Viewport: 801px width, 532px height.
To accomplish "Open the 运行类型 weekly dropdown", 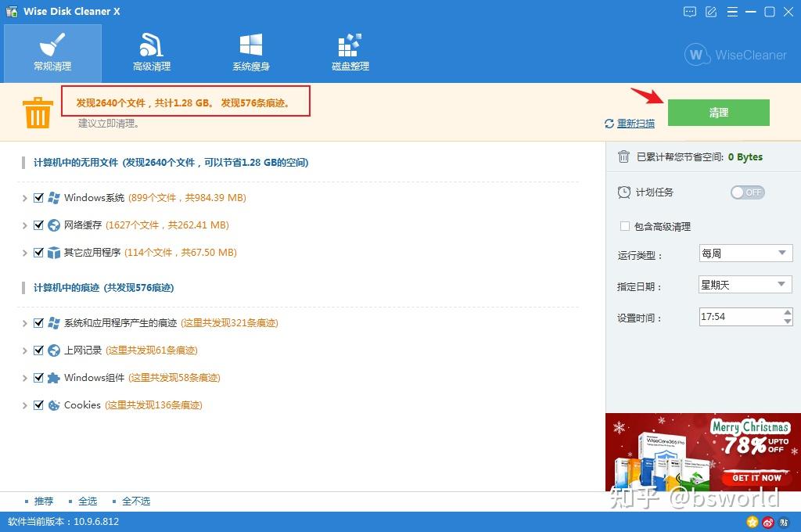I will pyautogui.click(x=744, y=253).
